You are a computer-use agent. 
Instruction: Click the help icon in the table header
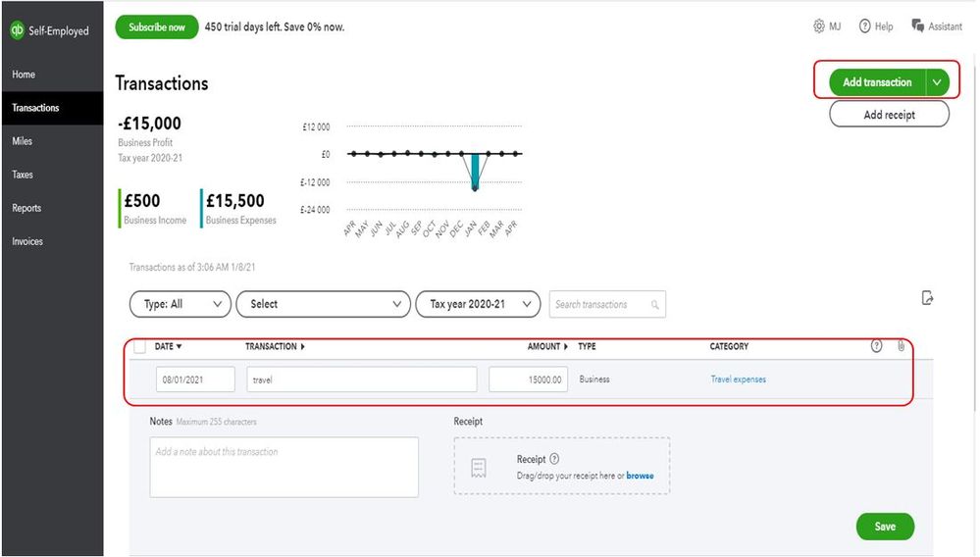tap(876, 346)
